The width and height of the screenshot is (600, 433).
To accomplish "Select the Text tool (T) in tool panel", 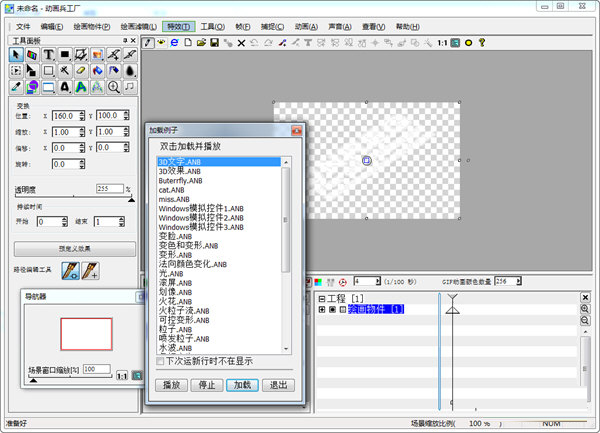I will (x=48, y=54).
